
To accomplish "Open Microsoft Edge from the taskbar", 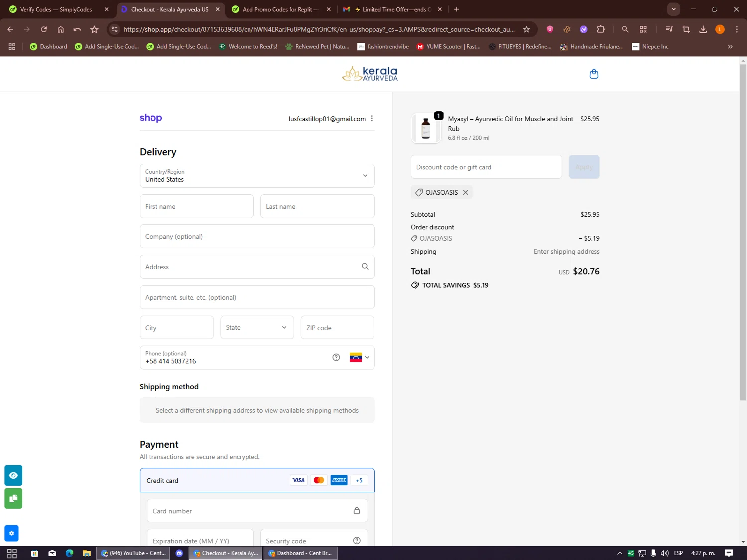I will coord(69,553).
